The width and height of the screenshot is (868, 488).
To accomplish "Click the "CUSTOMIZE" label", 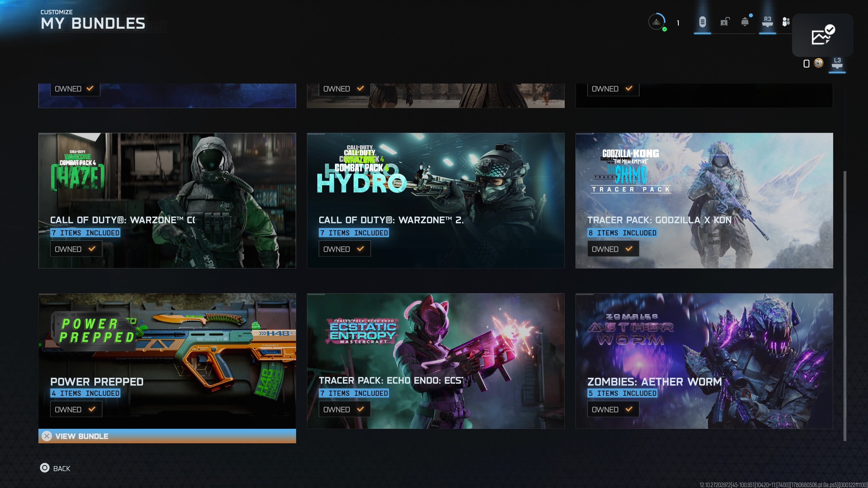I will click(x=57, y=12).
